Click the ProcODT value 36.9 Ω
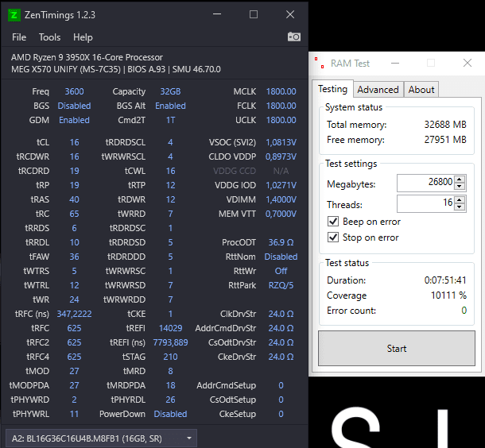This screenshot has width=485, height=448. 281,242
